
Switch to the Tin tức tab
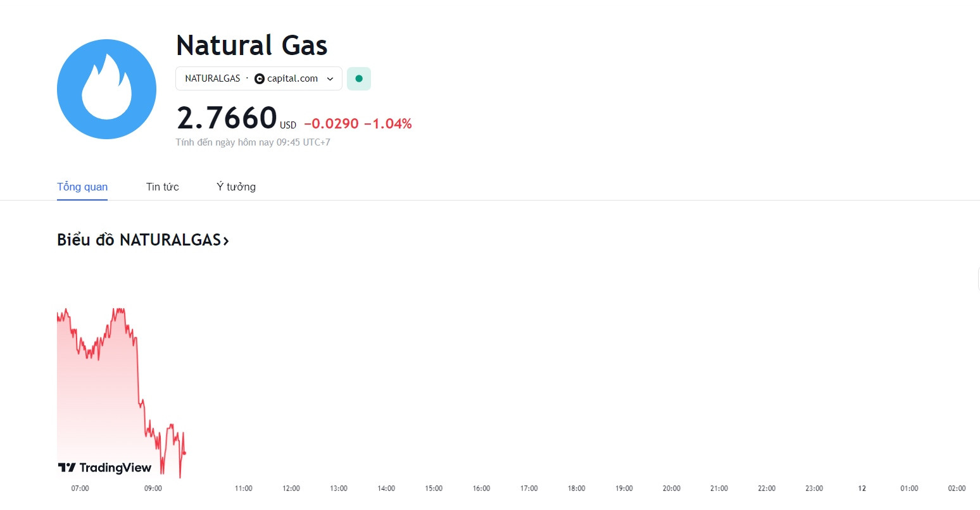pos(163,187)
